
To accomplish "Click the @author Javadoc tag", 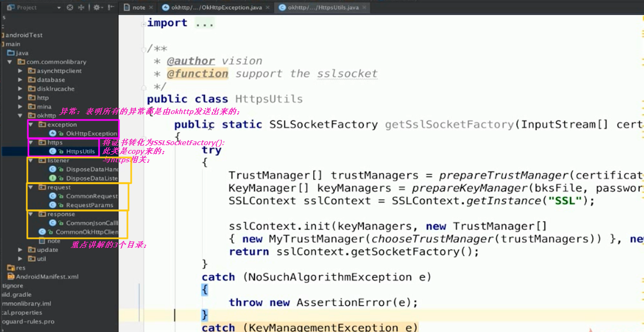I will click(x=191, y=61).
